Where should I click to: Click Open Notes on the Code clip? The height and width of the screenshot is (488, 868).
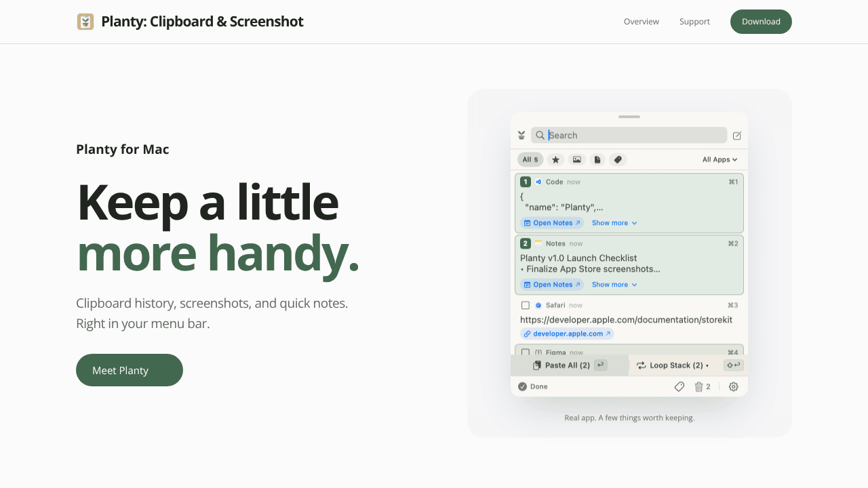click(x=552, y=223)
